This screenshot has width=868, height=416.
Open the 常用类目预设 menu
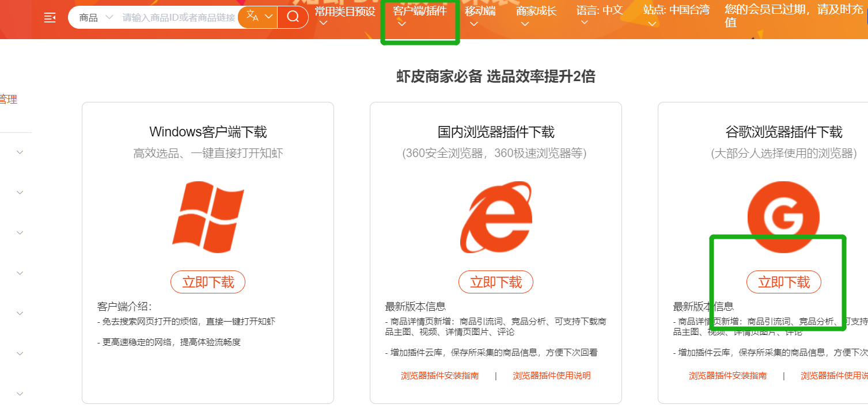tap(344, 16)
